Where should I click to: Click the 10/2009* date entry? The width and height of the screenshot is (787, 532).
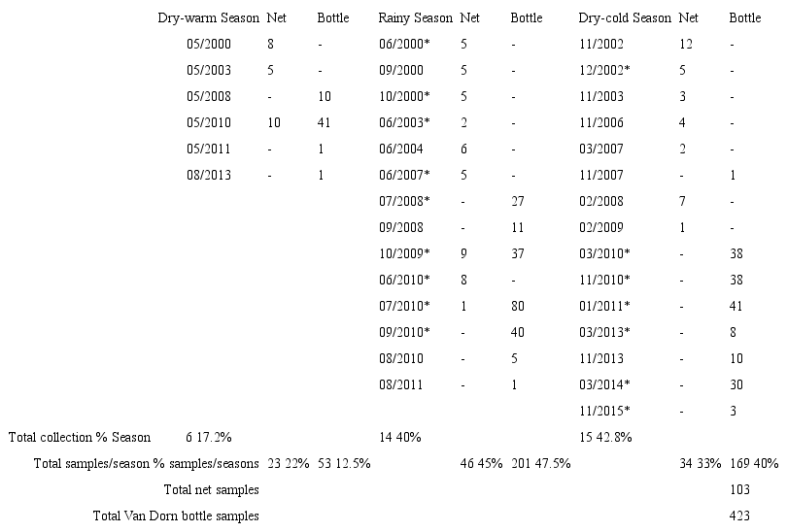coord(403,253)
